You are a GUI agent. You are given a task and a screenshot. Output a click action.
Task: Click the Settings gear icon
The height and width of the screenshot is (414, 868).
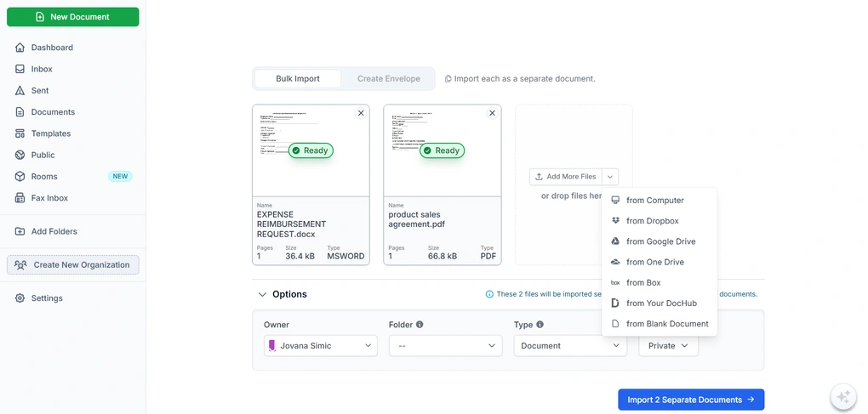click(x=20, y=298)
